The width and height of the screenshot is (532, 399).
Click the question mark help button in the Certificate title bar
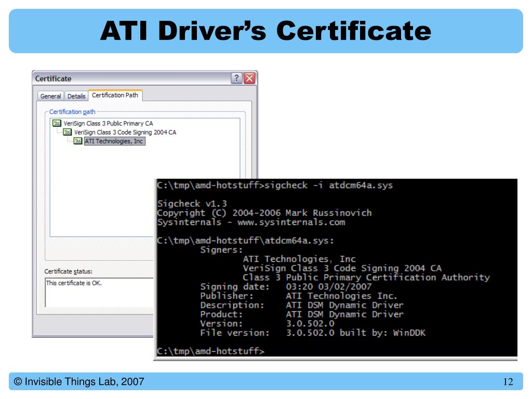click(x=236, y=78)
